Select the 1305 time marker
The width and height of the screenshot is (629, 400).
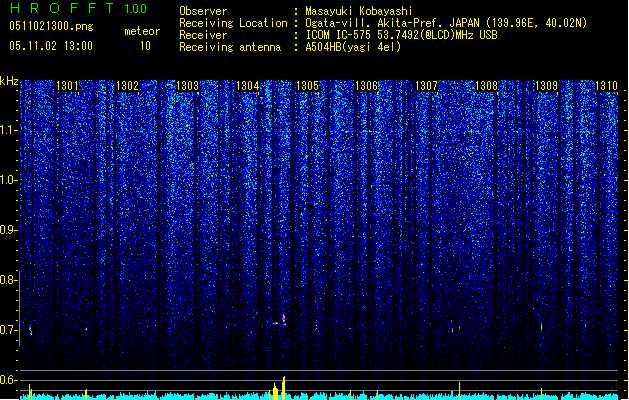pyautogui.click(x=307, y=86)
